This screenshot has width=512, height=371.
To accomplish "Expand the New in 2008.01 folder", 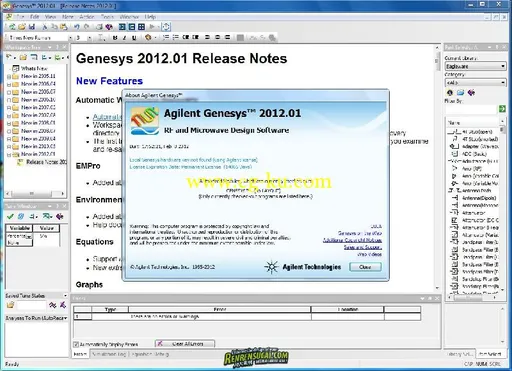I will [x=9, y=123].
